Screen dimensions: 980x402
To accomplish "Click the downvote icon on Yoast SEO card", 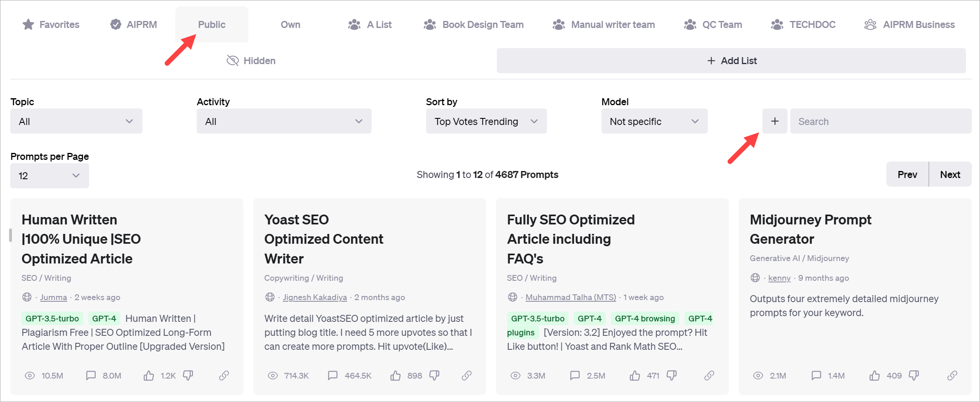I will click(434, 375).
